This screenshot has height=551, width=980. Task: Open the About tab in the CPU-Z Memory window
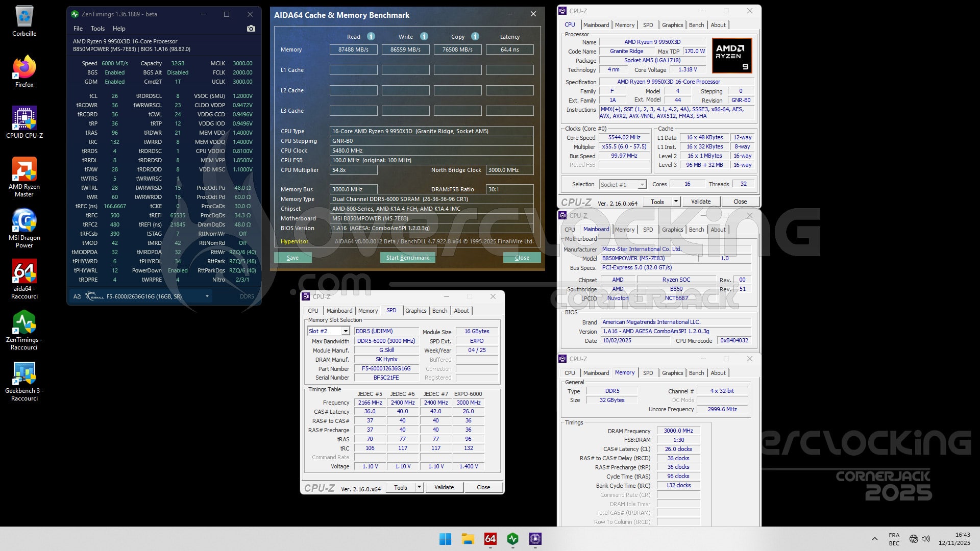(718, 373)
